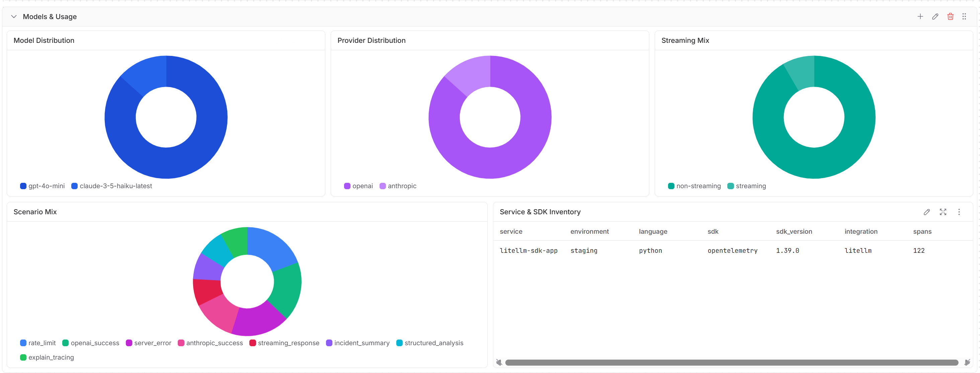The width and height of the screenshot is (980, 373).
Task: Select the python language cell
Action: tap(651, 250)
